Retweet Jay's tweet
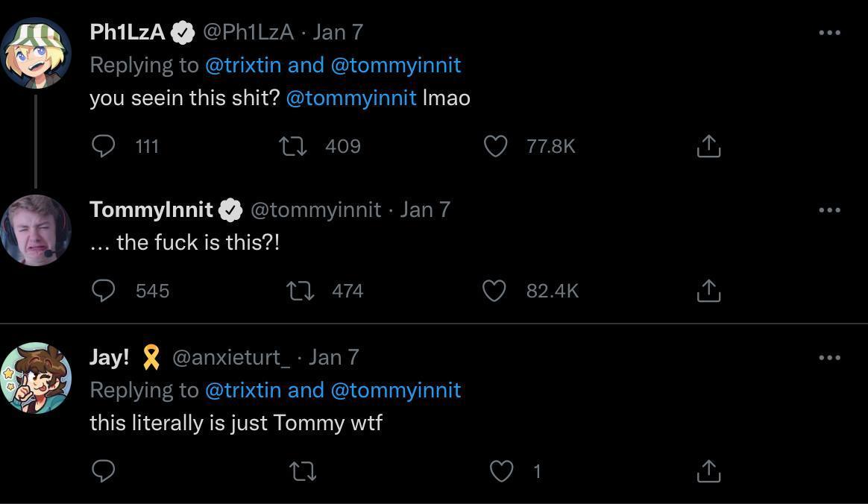 point(302,471)
